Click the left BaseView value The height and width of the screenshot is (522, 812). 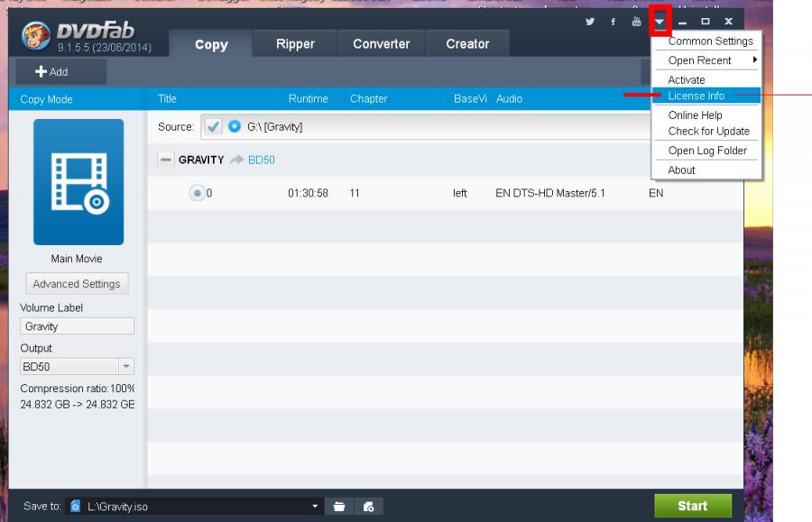460,193
